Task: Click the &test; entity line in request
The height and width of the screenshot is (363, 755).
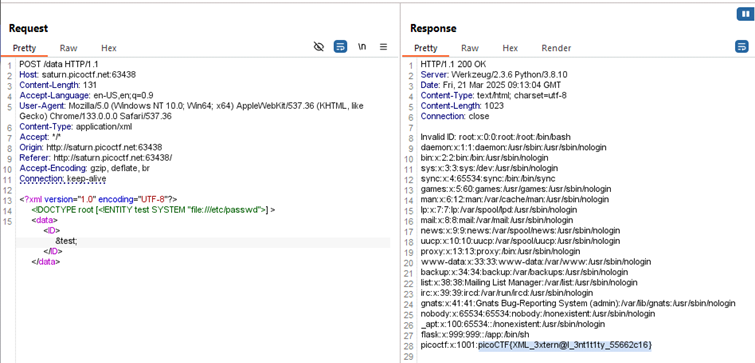Action: pyautogui.click(x=66, y=241)
